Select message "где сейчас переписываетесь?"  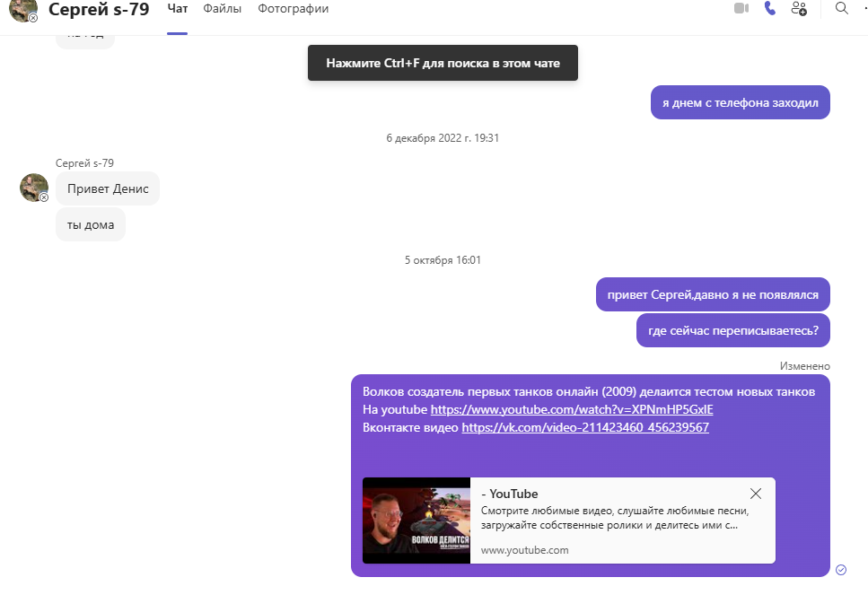pyautogui.click(x=733, y=330)
